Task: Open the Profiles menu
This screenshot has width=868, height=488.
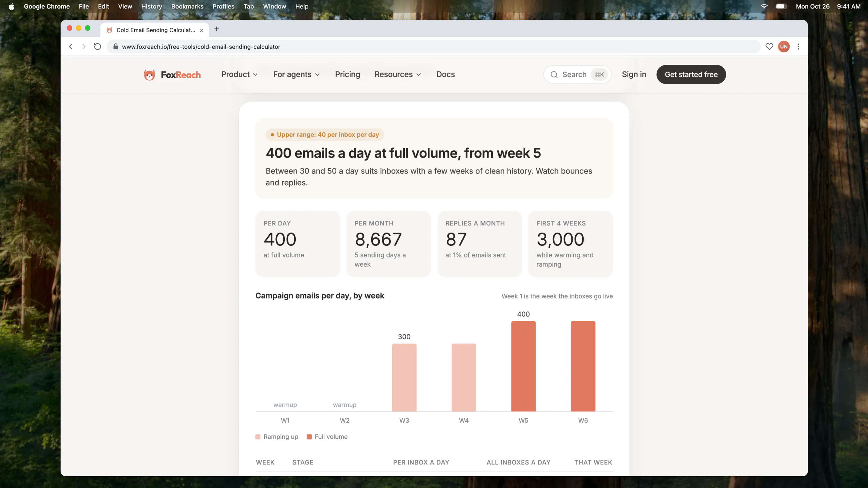Action: (x=223, y=6)
